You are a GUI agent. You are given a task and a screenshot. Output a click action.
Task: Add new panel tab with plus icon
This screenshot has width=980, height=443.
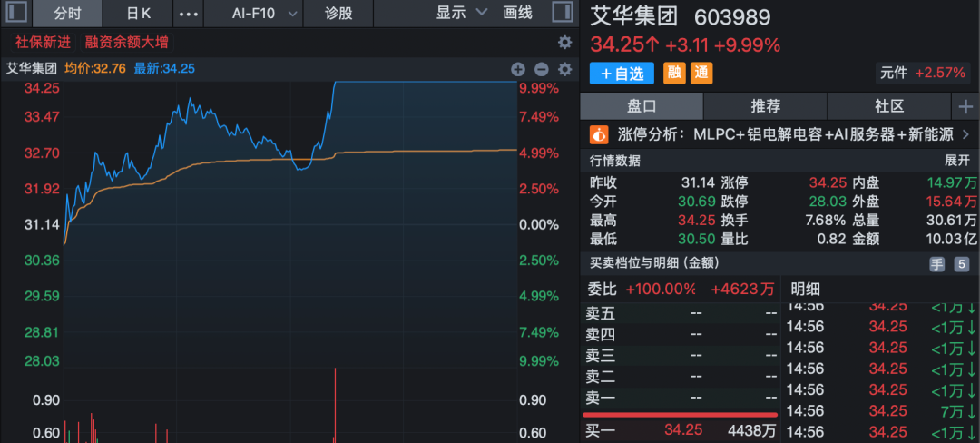coord(965,107)
